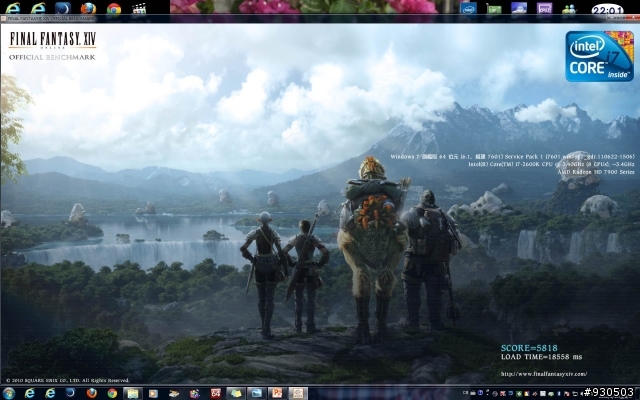Click the Intel Core i7 inside badge
Image resolution: width=640 pixels, height=400 pixels.
pyautogui.click(x=599, y=56)
